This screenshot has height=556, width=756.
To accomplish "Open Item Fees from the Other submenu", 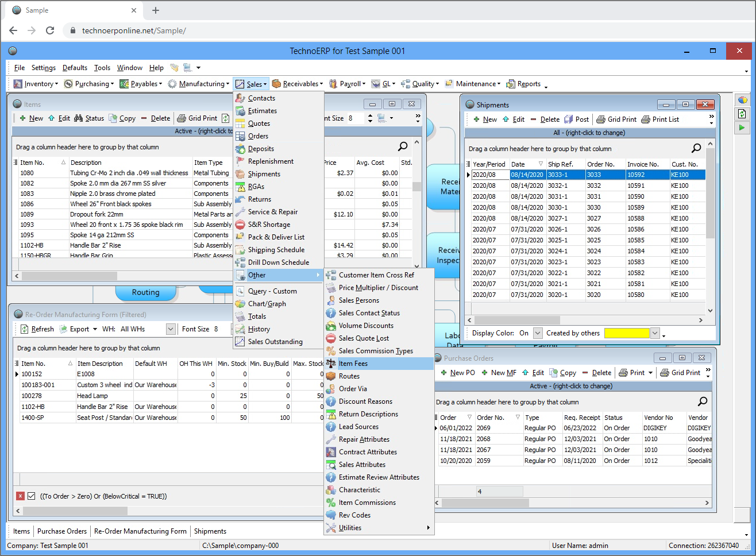I will click(353, 364).
